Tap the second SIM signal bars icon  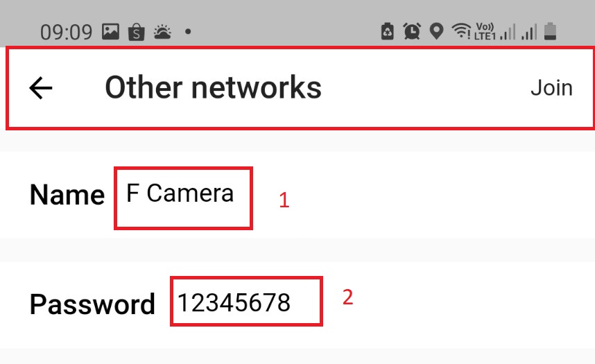pyautogui.click(x=529, y=32)
